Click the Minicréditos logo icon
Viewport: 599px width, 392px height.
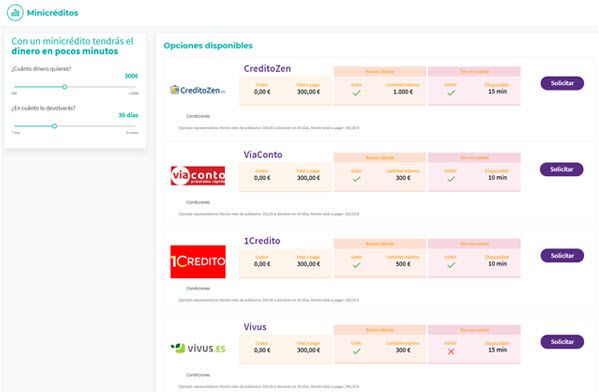[15, 13]
